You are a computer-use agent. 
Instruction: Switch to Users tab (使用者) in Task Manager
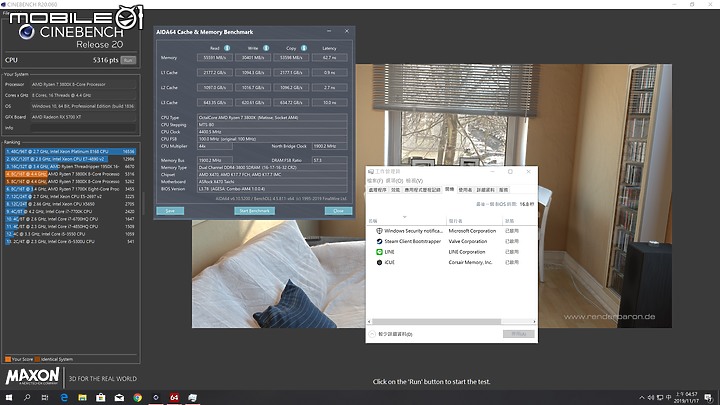tap(465, 190)
